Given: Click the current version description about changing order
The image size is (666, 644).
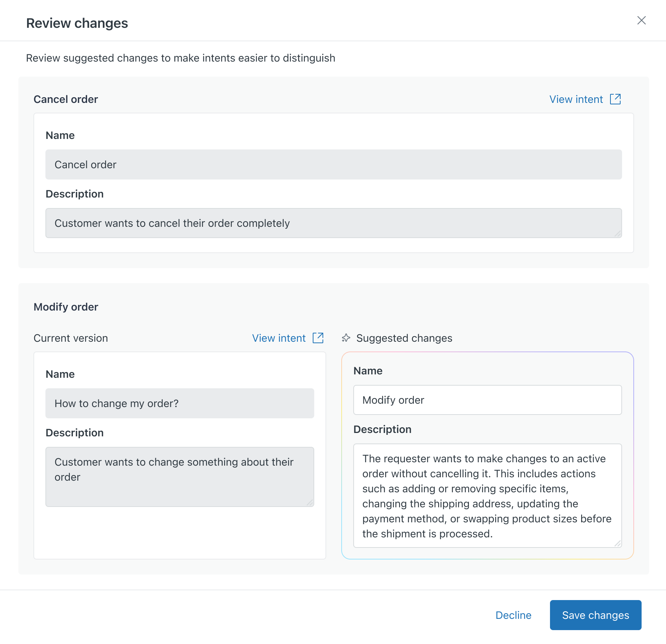Looking at the screenshot, I should [x=179, y=477].
